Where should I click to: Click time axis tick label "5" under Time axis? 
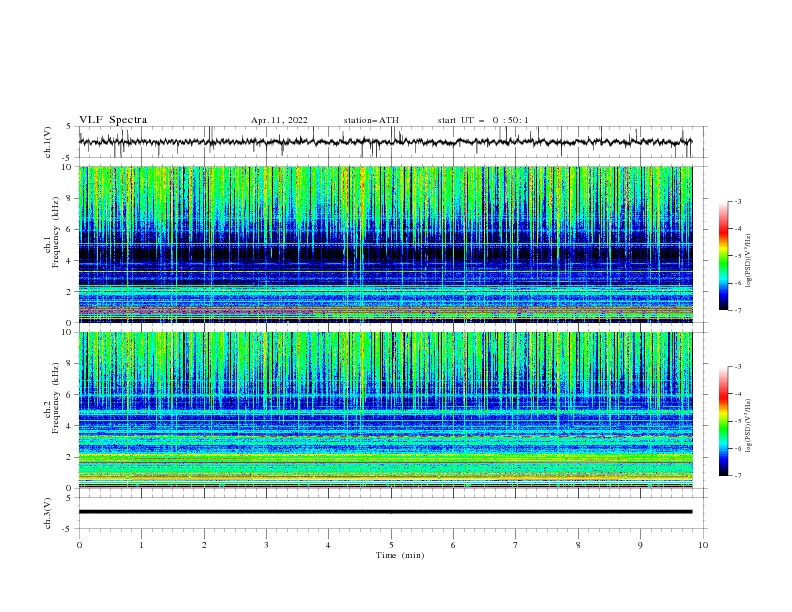391,545
